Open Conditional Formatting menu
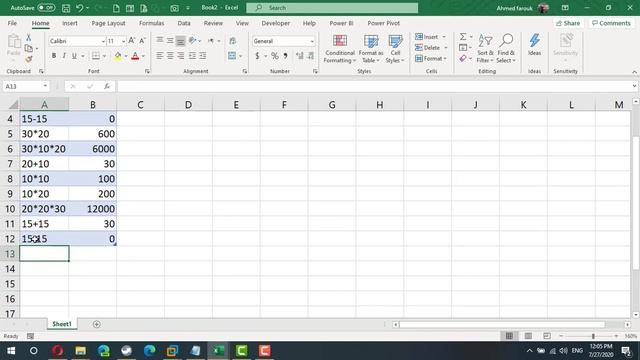This screenshot has width=640, height=360. pyautogui.click(x=340, y=49)
